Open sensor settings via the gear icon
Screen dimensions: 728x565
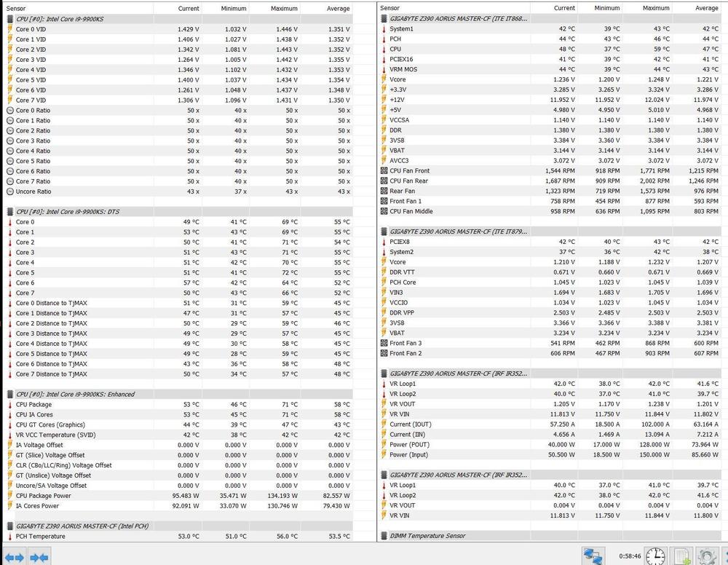[x=708, y=557]
